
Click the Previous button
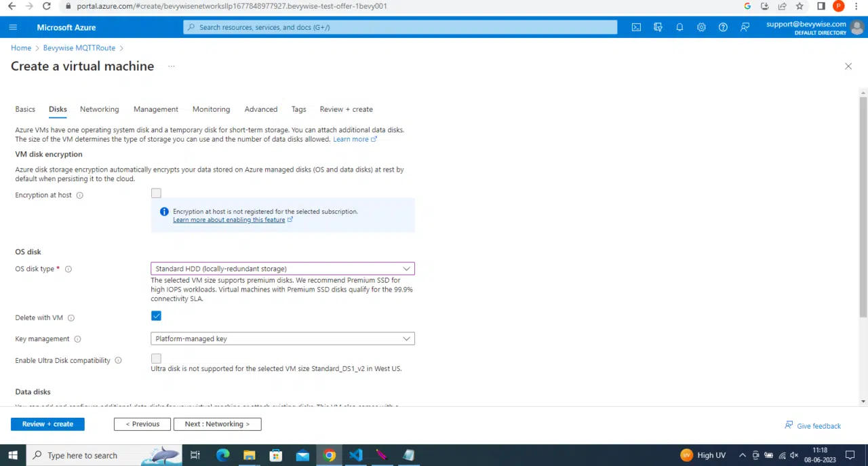[142, 424]
